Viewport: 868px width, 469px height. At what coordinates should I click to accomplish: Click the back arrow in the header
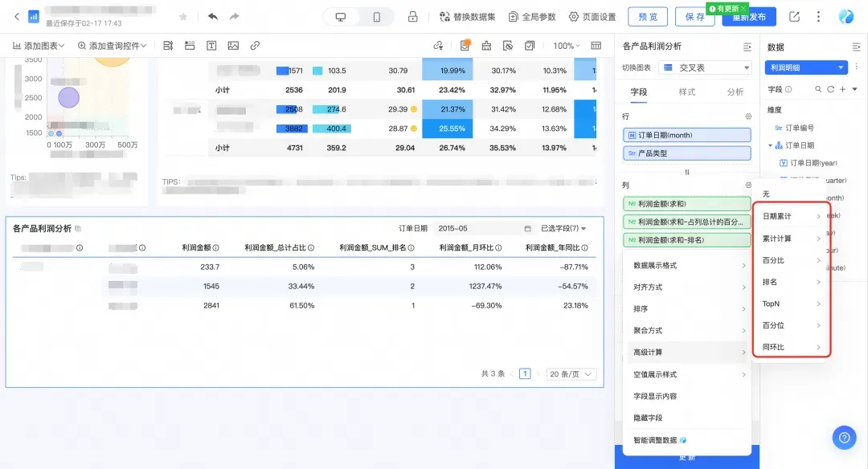17,17
